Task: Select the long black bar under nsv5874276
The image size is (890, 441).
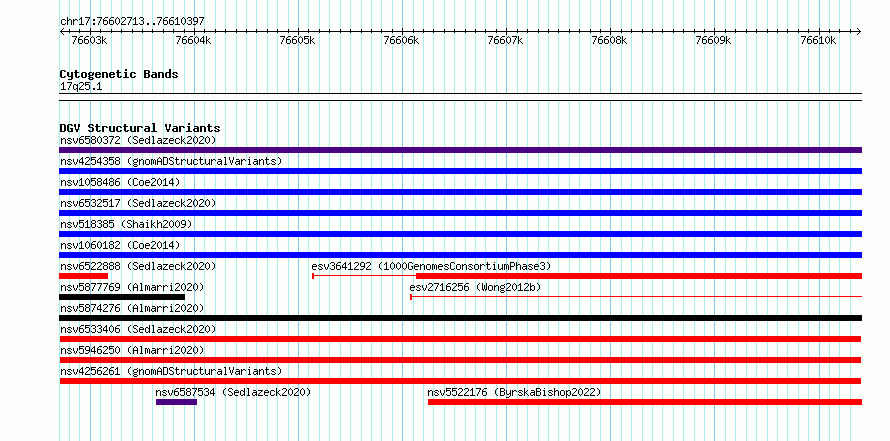Action: point(460,318)
